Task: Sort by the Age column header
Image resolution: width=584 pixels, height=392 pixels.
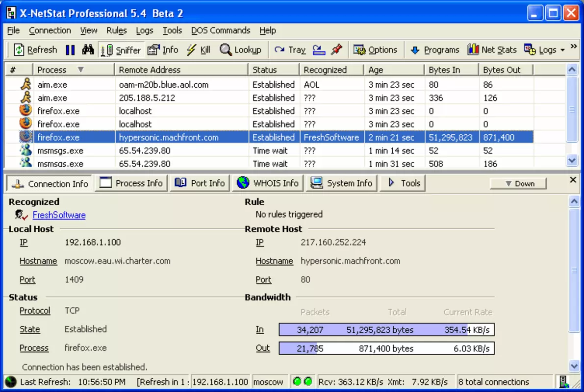Action: coord(394,70)
